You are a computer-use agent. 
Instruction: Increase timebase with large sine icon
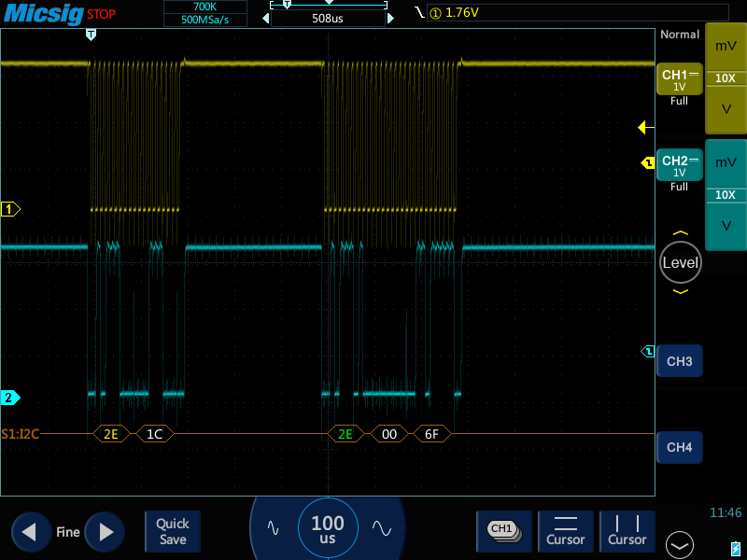coord(382,528)
